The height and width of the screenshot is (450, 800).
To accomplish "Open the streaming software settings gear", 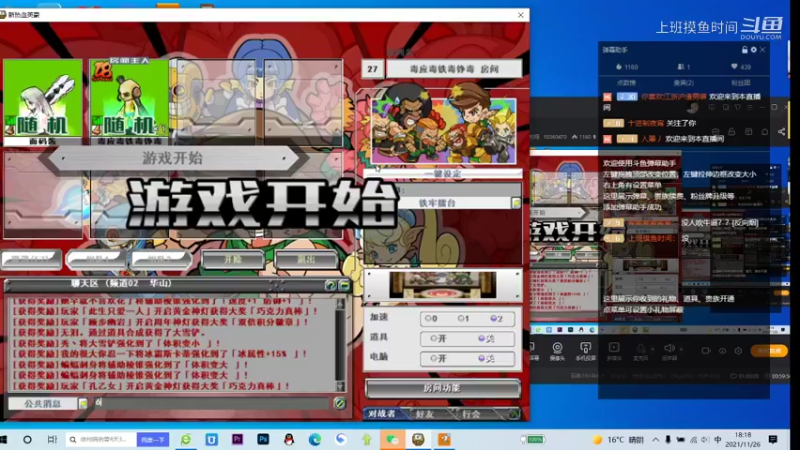I will (x=738, y=351).
